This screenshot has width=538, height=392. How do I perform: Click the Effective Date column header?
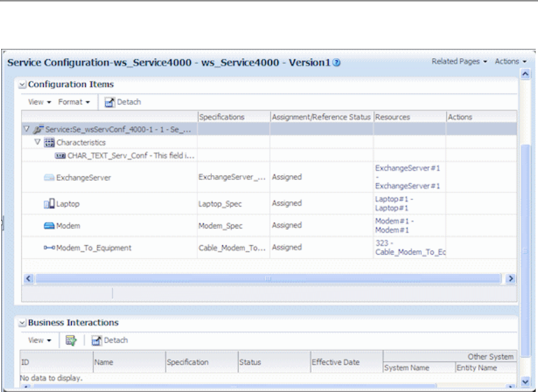coord(347,362)
